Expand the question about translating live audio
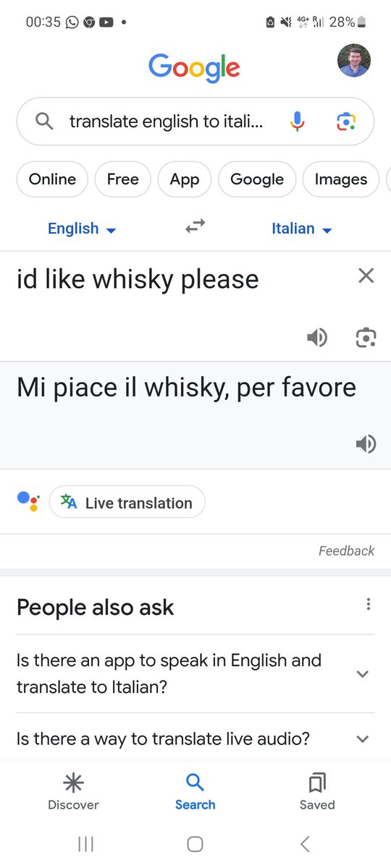The width and height of the screenshot is (391, 868). click(x=195, y=739)
